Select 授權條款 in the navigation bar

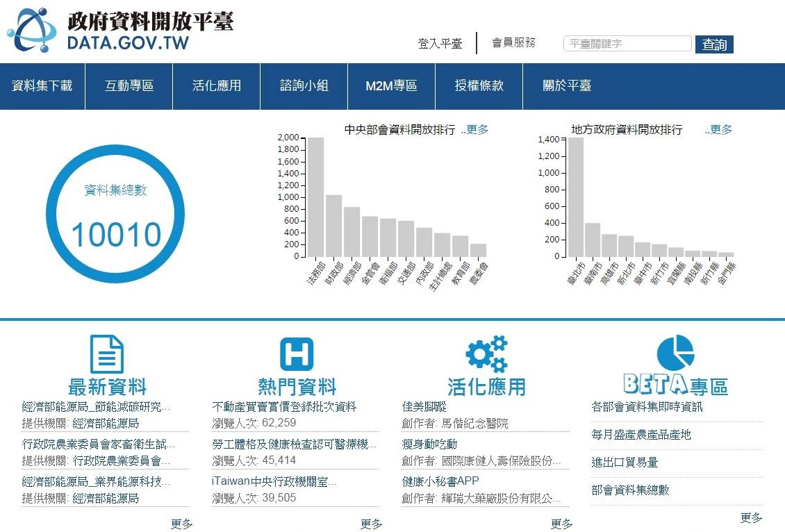point(479,86)
